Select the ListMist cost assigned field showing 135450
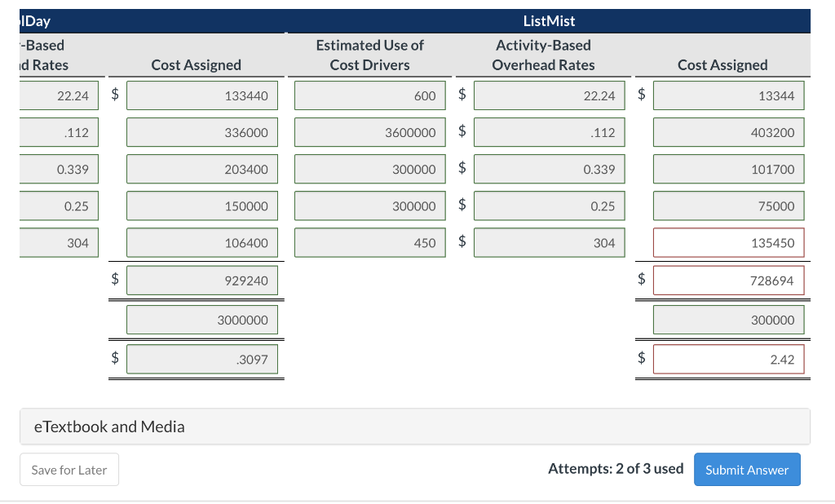 pyautogui.click(x=728, y=243)
